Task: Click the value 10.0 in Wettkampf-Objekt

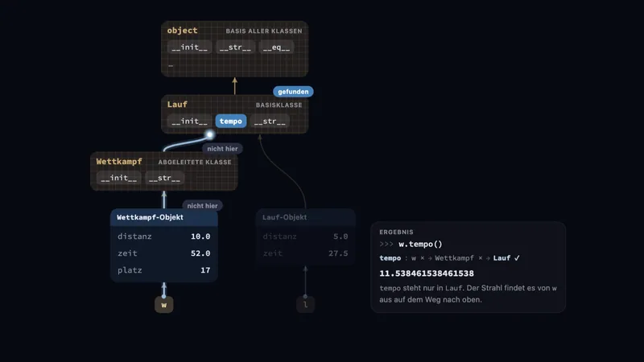Action: (x=200, y=237)
